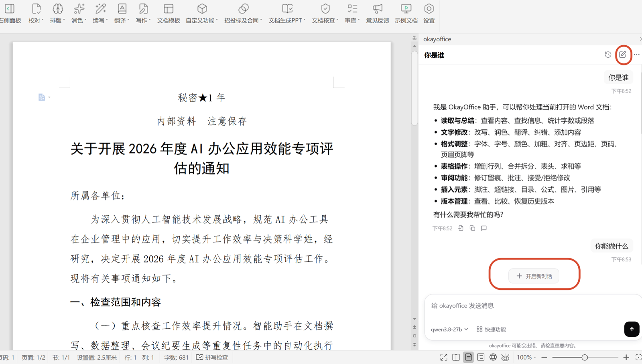Click the 字数: 681 word count

click(x=176, y=357)
